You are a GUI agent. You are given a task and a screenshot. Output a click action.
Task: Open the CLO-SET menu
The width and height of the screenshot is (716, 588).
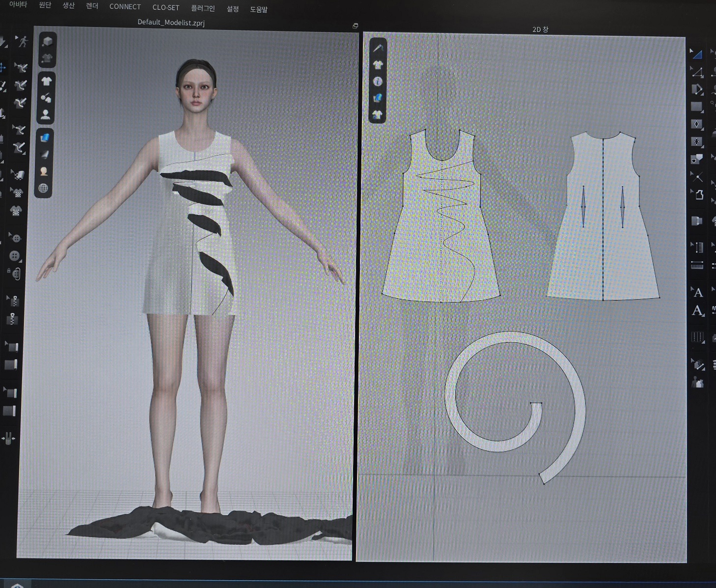(x=165, y=7)
